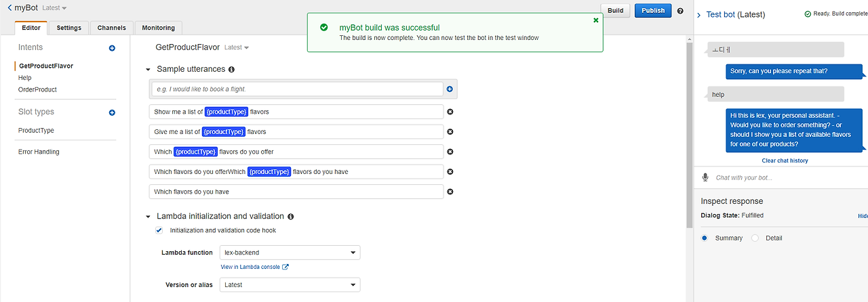Collapse the Sample utterances section
The height and width of the screenshot is (302, 868).
coord(149,70)
